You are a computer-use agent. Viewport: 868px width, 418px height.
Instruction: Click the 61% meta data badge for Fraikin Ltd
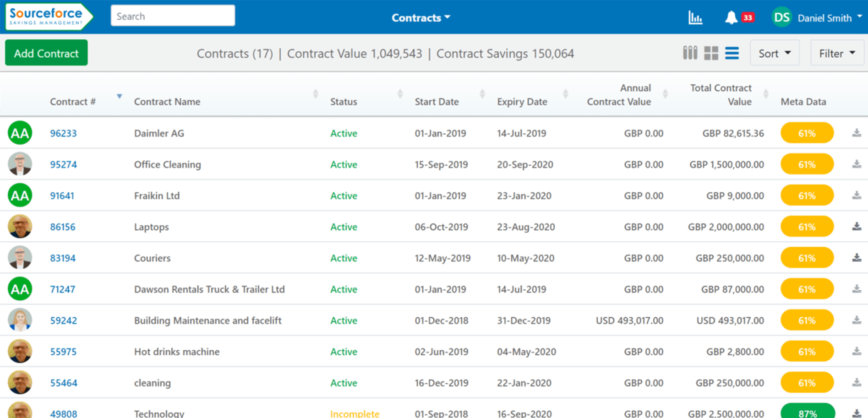(x=807, y=196)
